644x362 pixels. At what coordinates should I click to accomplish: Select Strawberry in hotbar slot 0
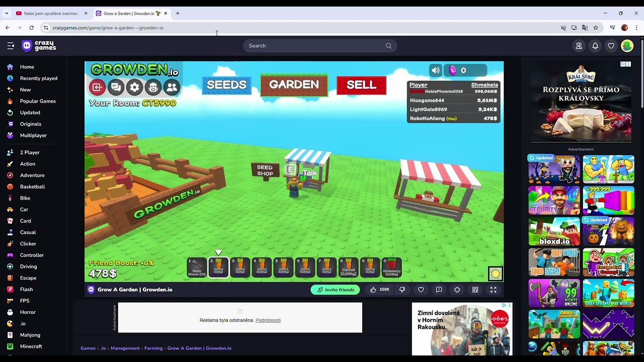coord(392,267)
